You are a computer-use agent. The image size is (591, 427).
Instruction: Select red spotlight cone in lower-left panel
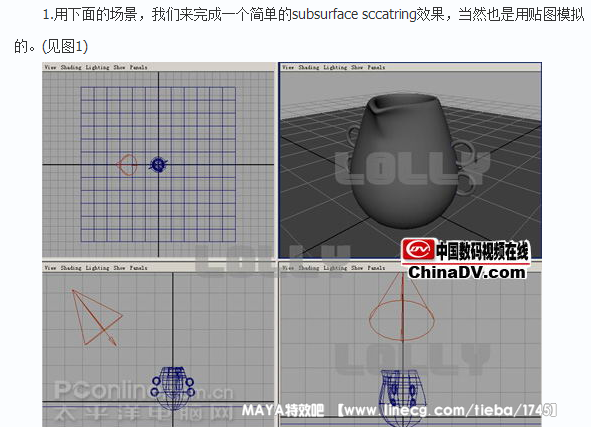pyautogui.click(x=97, y=317)
